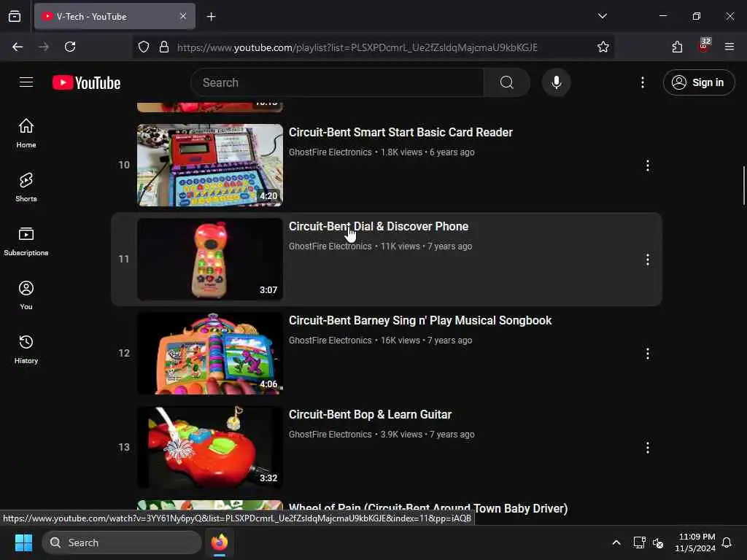747x560 pixels.
Task: Open the muted volume tray icon
Action: pos(658,542)
